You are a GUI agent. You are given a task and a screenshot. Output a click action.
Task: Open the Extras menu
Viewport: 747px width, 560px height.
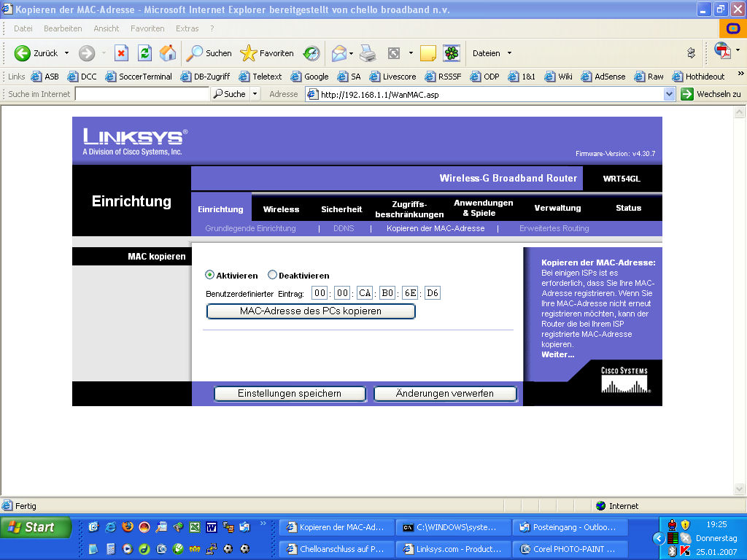(x=187, y=28)
